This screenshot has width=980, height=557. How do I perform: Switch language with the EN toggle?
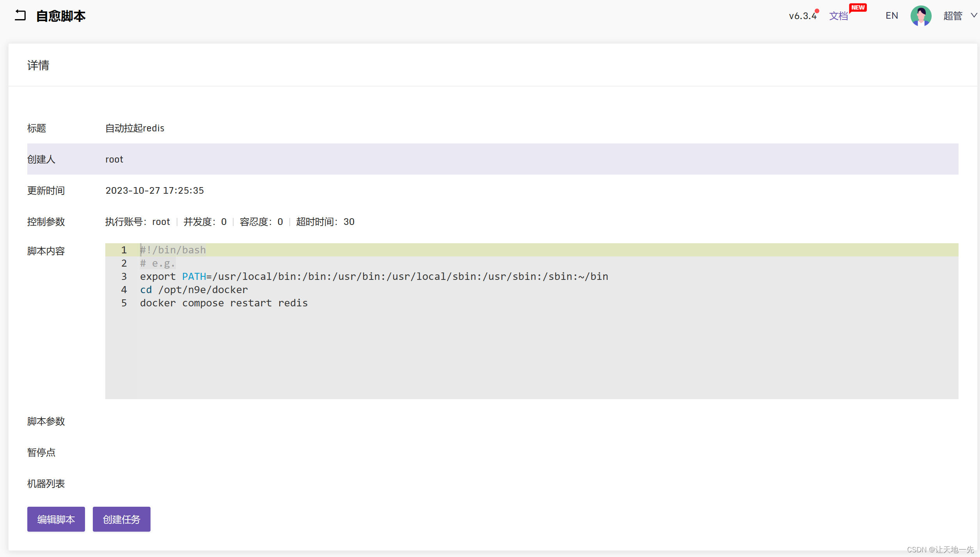(x=891, y=16)
